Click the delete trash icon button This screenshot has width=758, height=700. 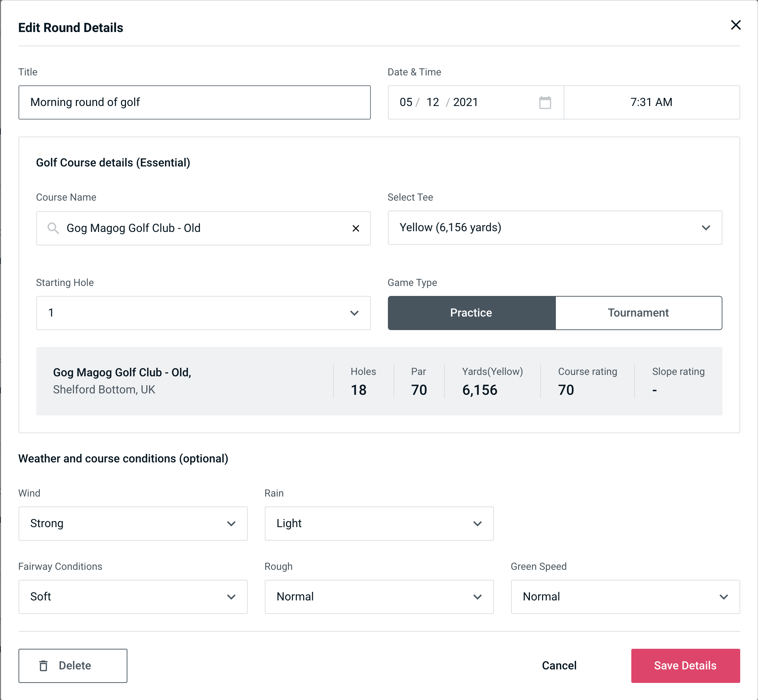(44, 666)
